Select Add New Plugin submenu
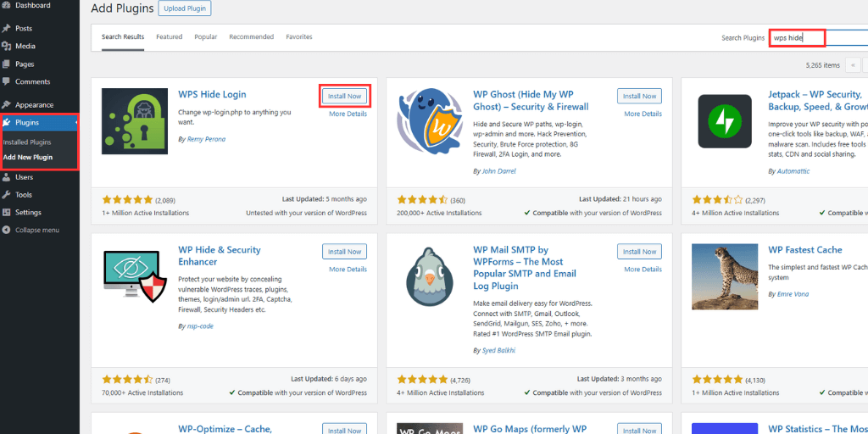The image size is (868, 434). click(28, 157)
